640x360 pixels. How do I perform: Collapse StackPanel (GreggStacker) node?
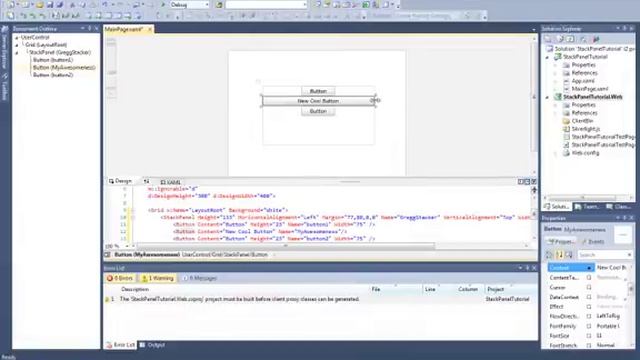click(x=17, y=53)
